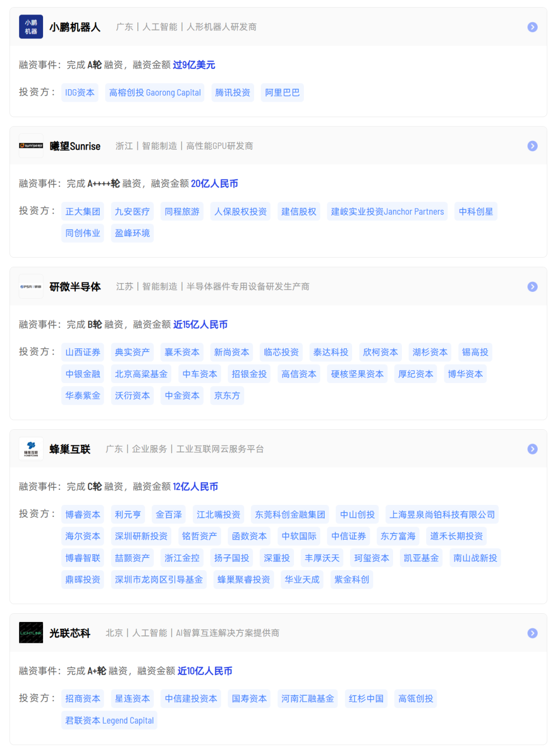
Task: Select the 中信建投资本 investor tag
Action: (191, 699)
